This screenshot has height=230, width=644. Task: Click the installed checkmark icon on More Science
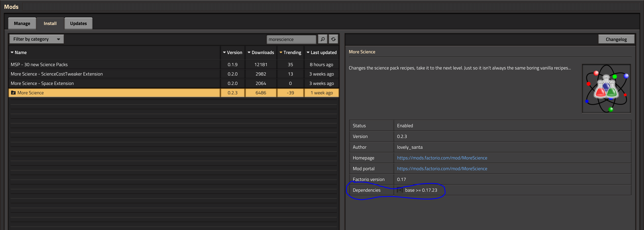coord(13,93)
